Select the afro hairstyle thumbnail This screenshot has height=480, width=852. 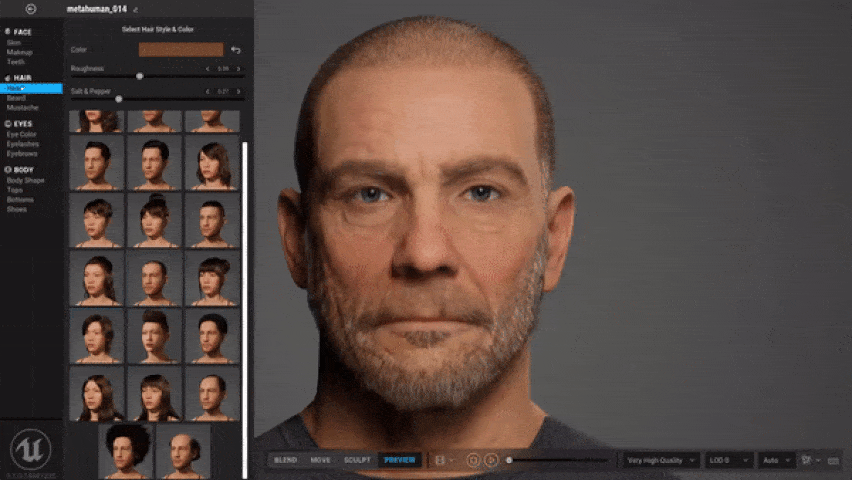click(126, 449)
